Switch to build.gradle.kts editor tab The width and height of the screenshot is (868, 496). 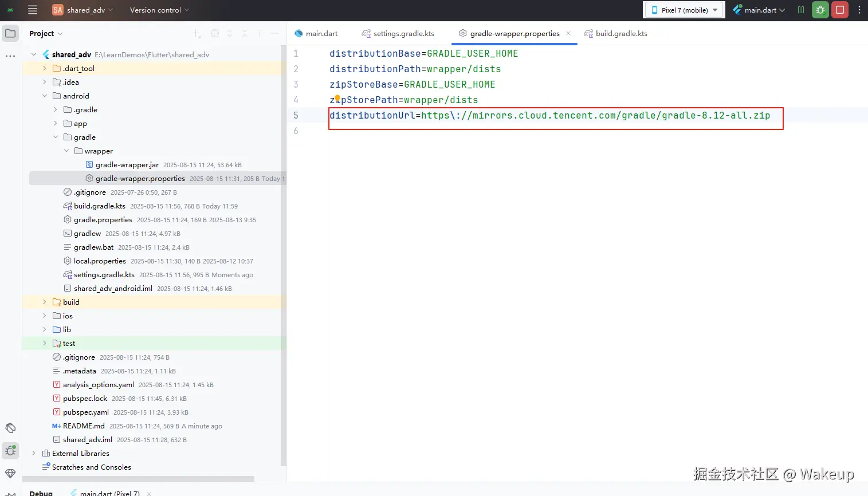pyautogui.click(x=615, y=34)
